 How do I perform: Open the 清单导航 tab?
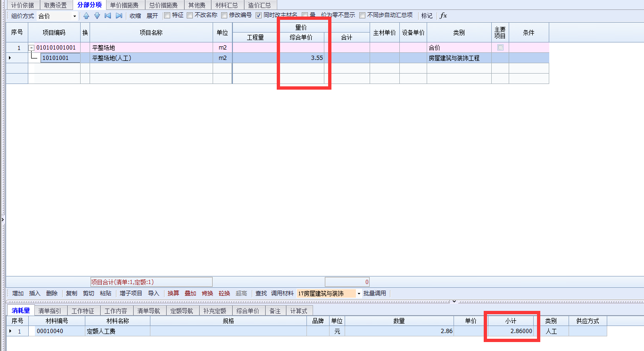pyautogui.click(x=149, y=311)
